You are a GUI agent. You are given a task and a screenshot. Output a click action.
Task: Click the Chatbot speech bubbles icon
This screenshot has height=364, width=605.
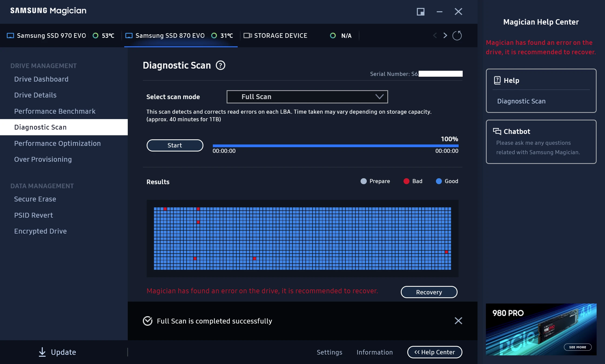[x=497, y=132]
